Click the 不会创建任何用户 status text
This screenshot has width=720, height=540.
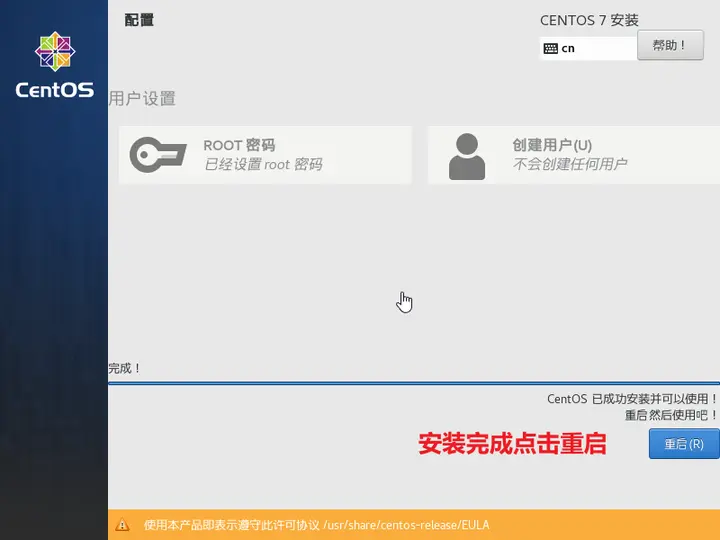pos(570,164)
